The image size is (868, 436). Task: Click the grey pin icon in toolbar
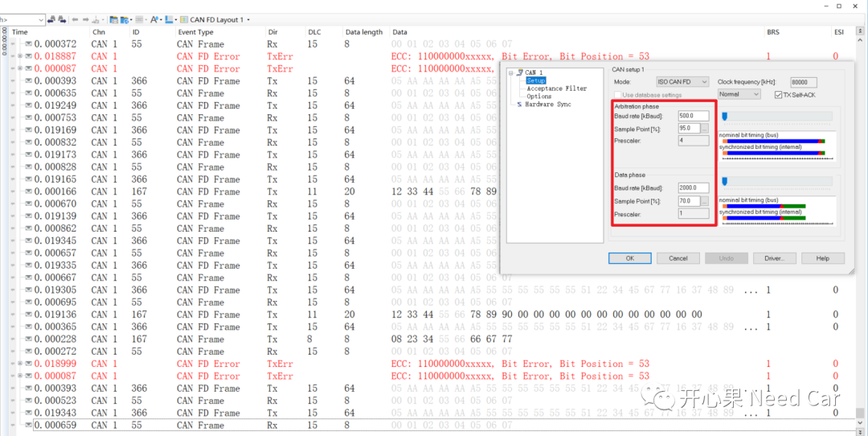[96, 19]
